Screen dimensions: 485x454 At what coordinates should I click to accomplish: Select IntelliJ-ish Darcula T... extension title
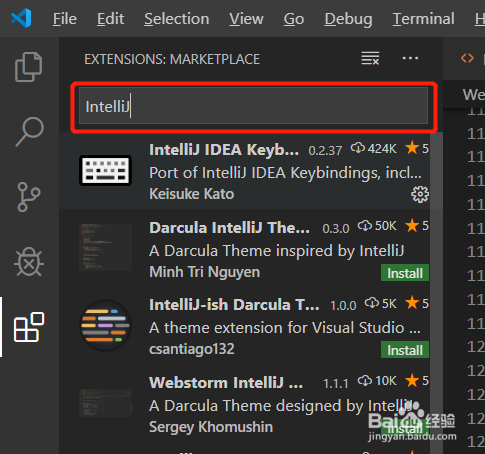(x=234, y=305)
